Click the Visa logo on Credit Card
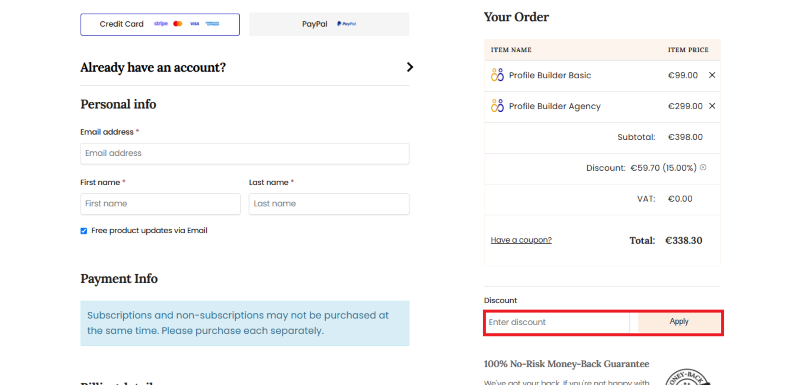Image resolution: width=800 pixels, height=385 pixels. [x=194, y=24]
